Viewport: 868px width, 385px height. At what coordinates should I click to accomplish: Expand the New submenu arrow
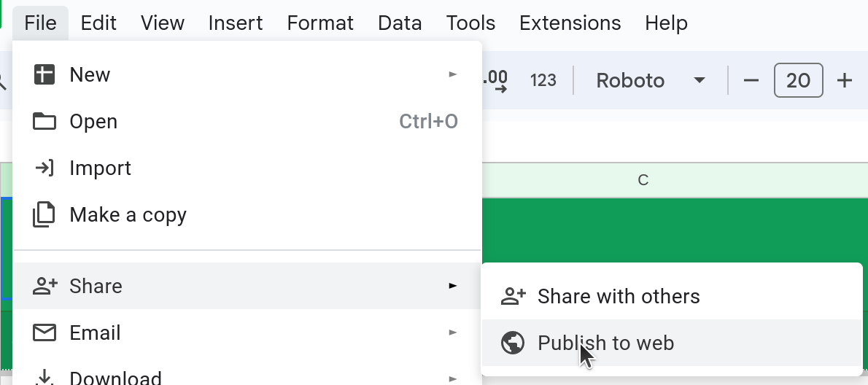pyautogui.click(x=453, y=74)
